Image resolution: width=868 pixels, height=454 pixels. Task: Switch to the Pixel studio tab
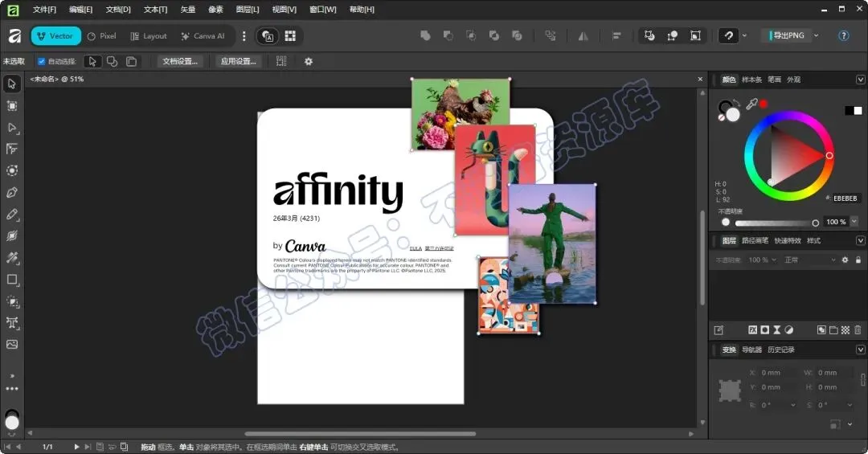pyautogui.click(x=102, y=36)
